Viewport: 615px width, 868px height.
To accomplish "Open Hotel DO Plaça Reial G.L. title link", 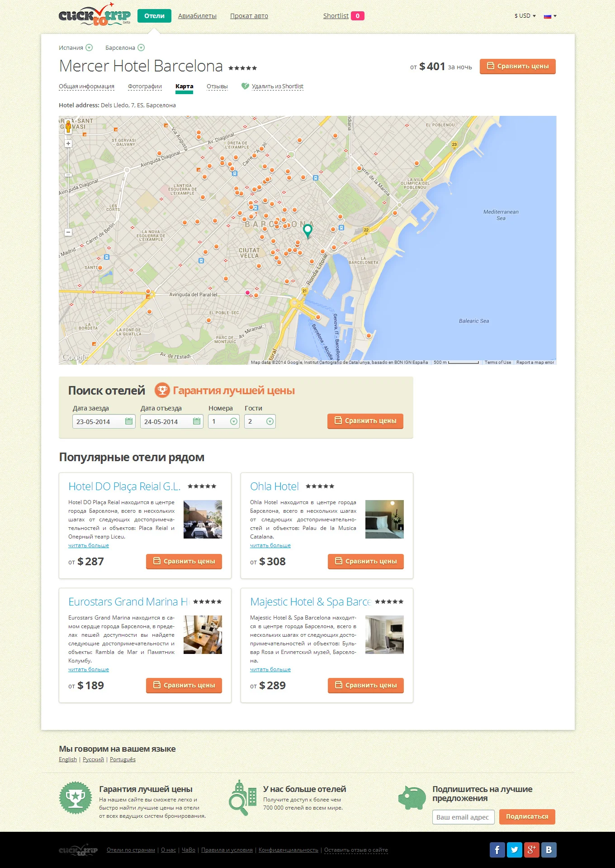I will coord(124,486).
